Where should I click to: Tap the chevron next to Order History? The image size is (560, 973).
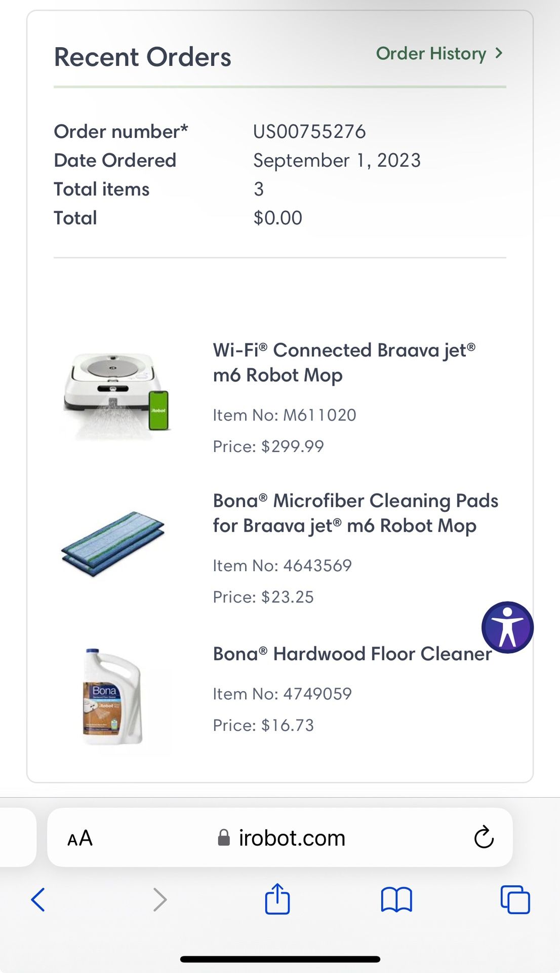[499, 53]
